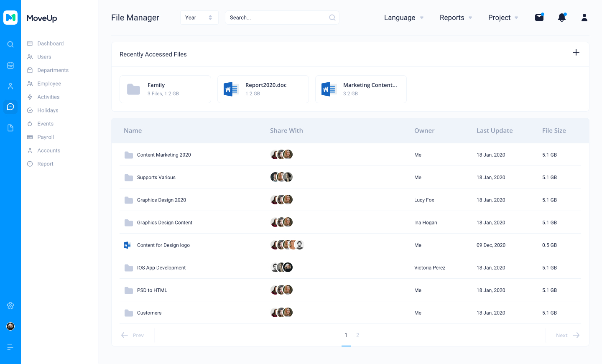The width and height of the screenshot is (602, 364).
Task: Open the calendar icon in blue sidebar
Action: [10, 65]
